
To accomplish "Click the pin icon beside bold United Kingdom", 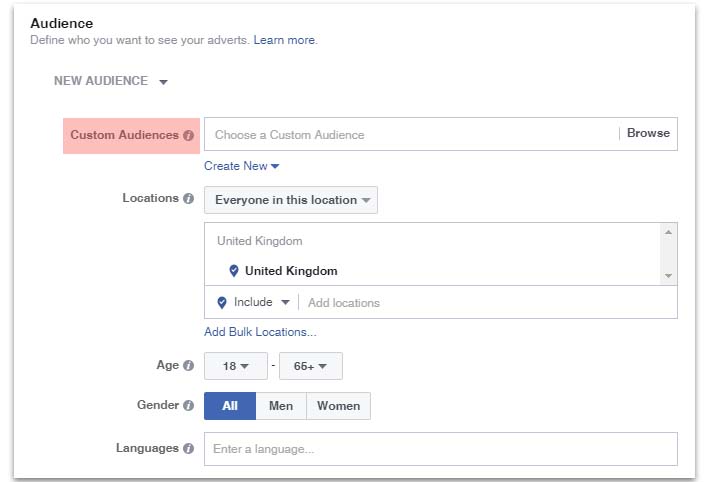I will (x=234, y=271).
